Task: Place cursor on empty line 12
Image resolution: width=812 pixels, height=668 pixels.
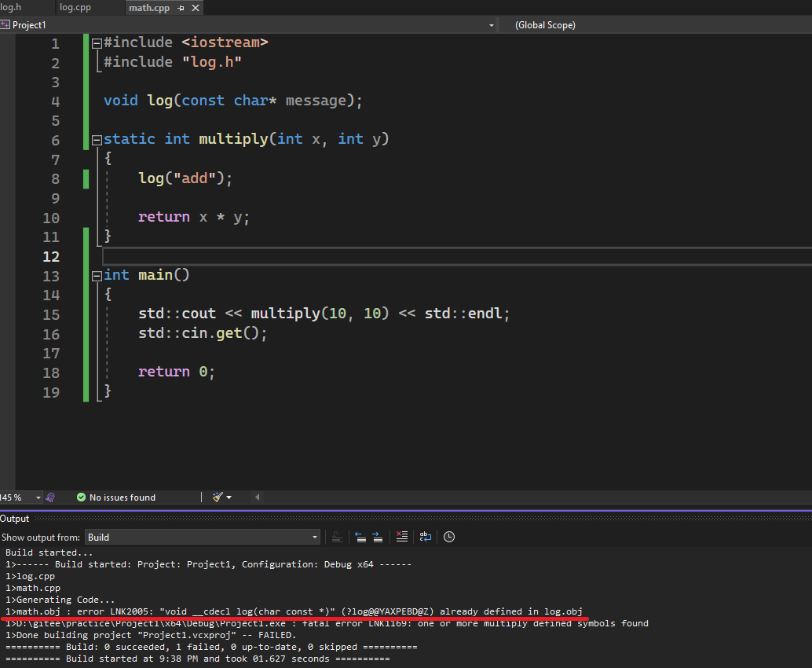Action: [455, 257]
